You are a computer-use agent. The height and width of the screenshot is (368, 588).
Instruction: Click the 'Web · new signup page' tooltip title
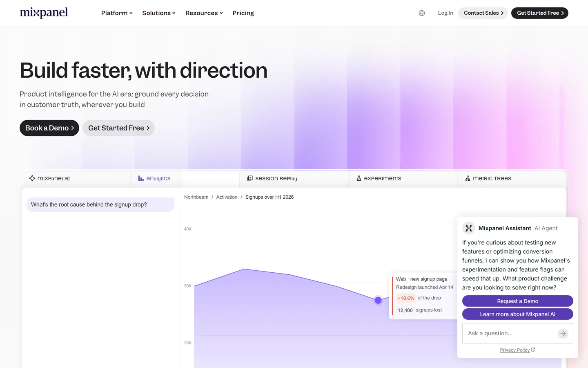[422, 279]
